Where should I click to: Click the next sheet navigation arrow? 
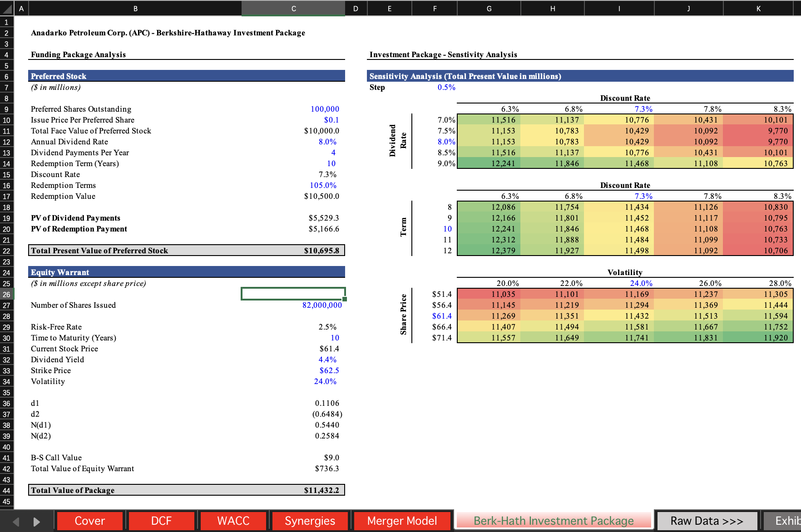[37, 522]
